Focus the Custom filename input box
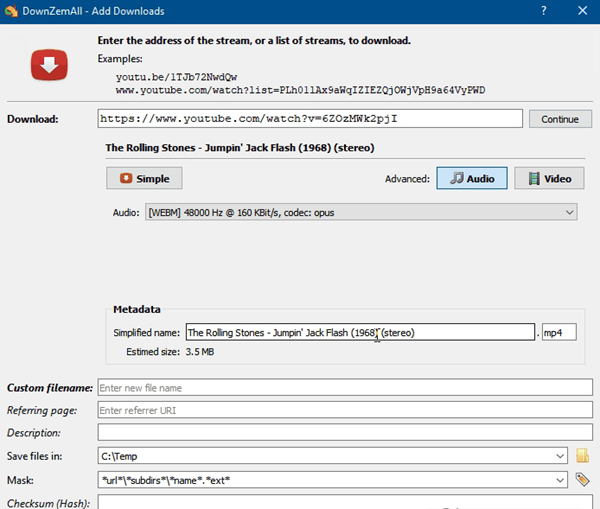This screenshot has height=509, width=600. click(345, 387)
